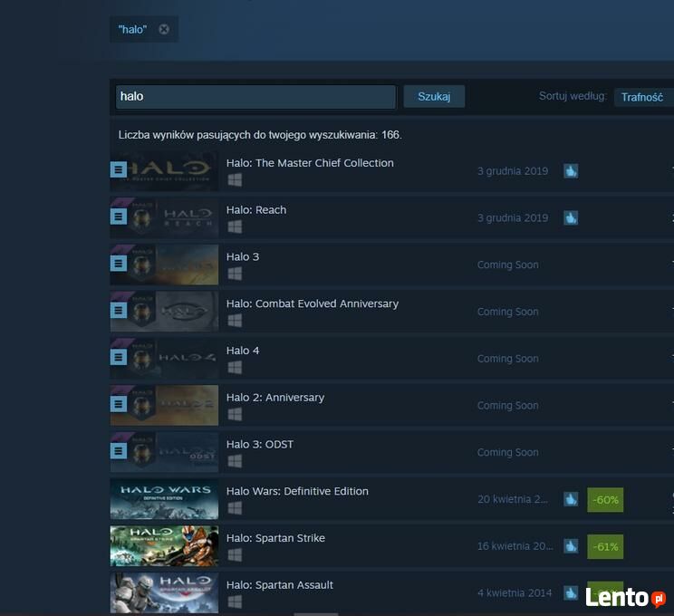Click "3 grudnia 2019" date for Halo: Reach
This screenshot has width=674, height=616.
point(513,218)
